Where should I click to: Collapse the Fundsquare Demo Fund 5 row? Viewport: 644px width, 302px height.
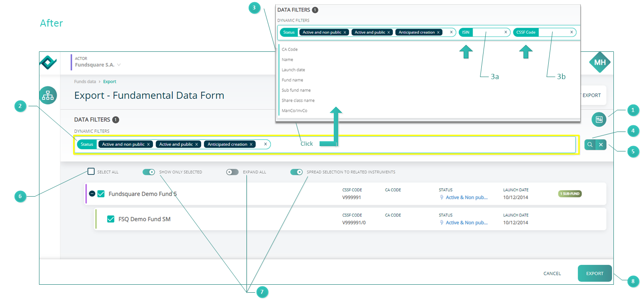click(92, 194)
